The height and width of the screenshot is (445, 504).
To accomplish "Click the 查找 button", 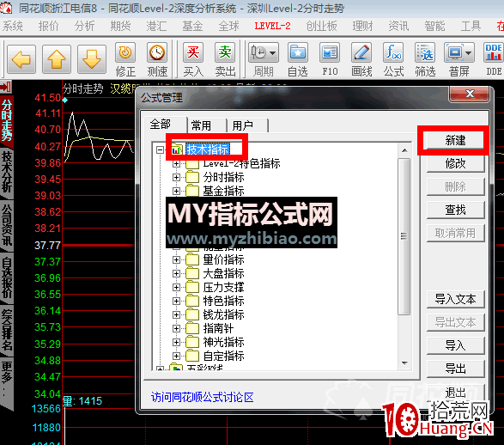I will (x=455, y=210).
